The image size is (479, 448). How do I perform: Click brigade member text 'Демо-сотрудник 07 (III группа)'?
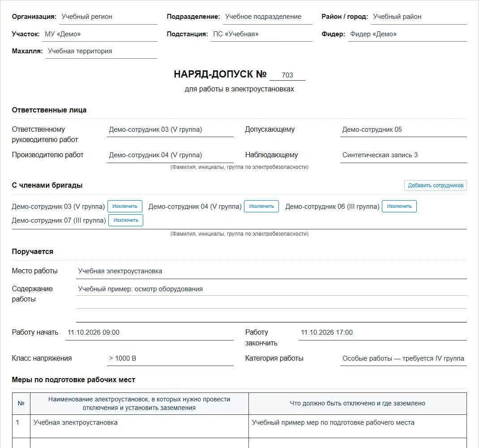click(59, 220)
